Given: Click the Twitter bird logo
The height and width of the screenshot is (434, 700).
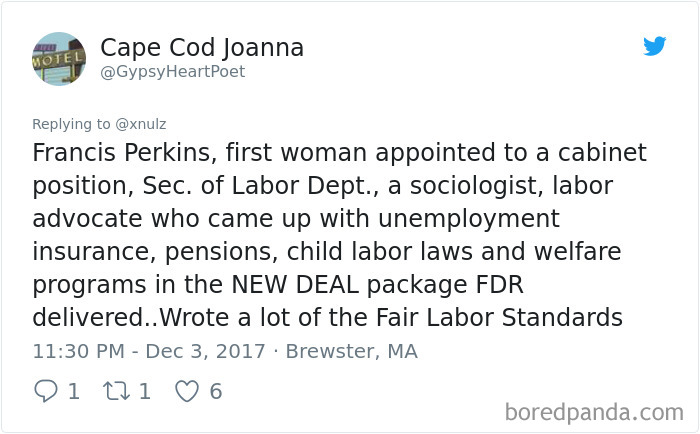Looking at the screenshot, I should 654,46.
